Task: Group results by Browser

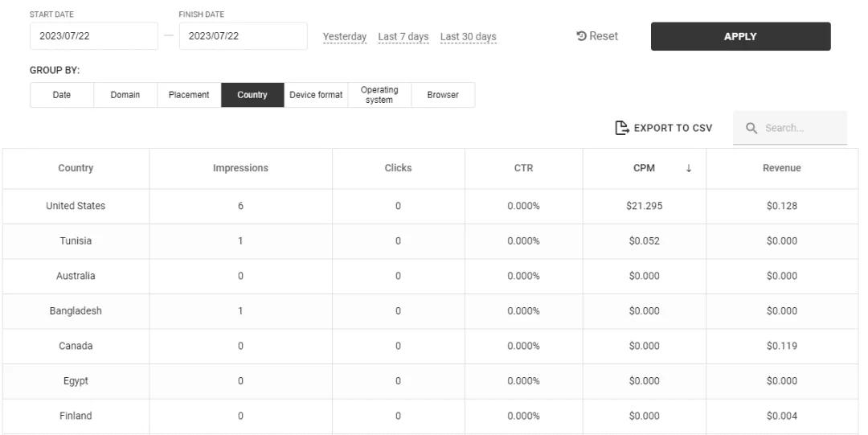Action: coord(443,95)
